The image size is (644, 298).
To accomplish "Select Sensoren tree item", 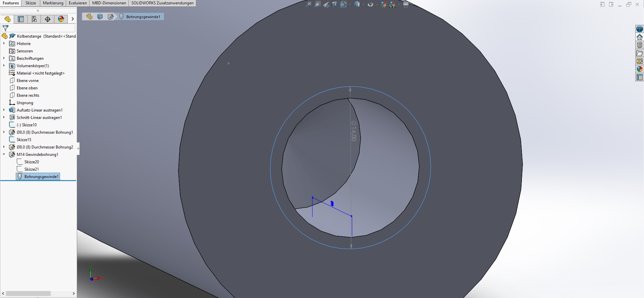I will tap(21, 51).
